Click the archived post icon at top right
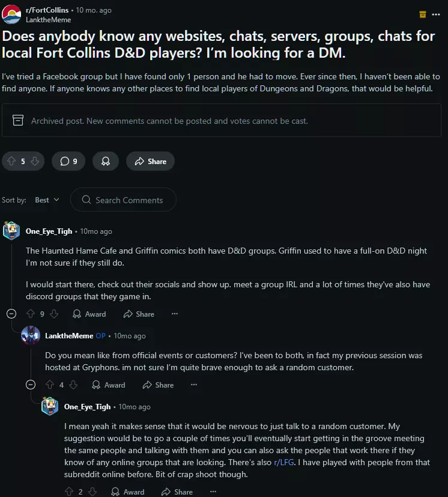The height and width of the screenshot is (497, 448). (422, 14)
